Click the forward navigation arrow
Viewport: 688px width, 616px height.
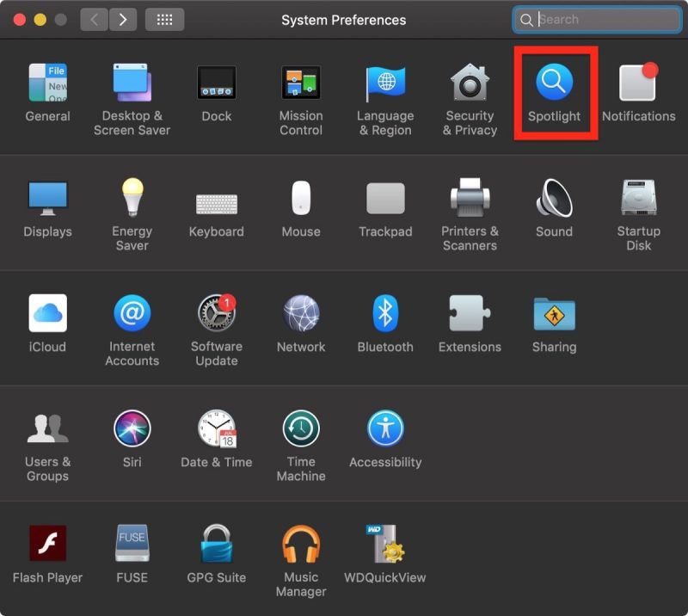(x=123, y=19)
